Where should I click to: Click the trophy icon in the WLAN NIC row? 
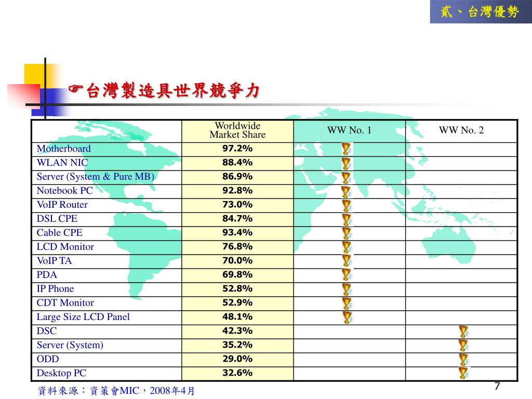coord(347,163)
